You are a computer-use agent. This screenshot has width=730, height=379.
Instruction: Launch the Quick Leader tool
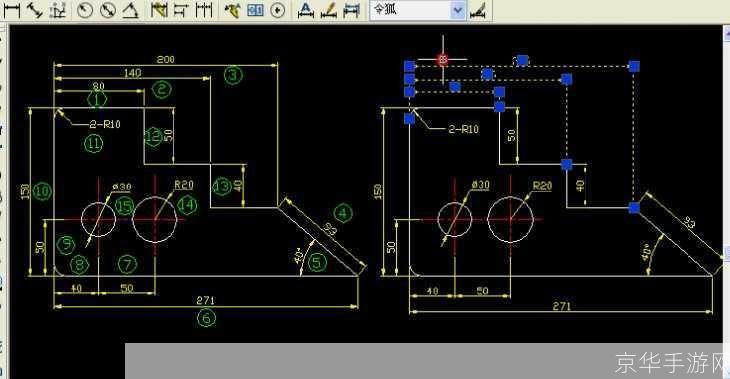click(x=232, y=10)
